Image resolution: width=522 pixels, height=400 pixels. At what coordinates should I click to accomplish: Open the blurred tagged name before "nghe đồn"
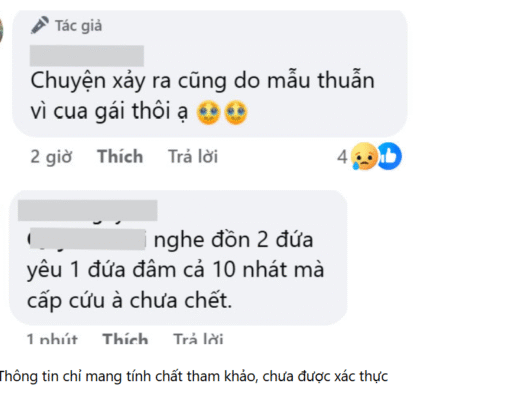87,239
